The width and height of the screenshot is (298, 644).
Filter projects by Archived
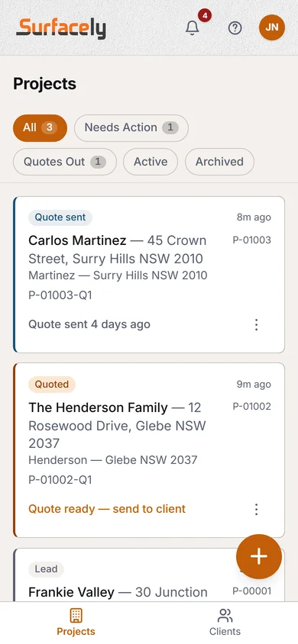(x=219, y=162)
